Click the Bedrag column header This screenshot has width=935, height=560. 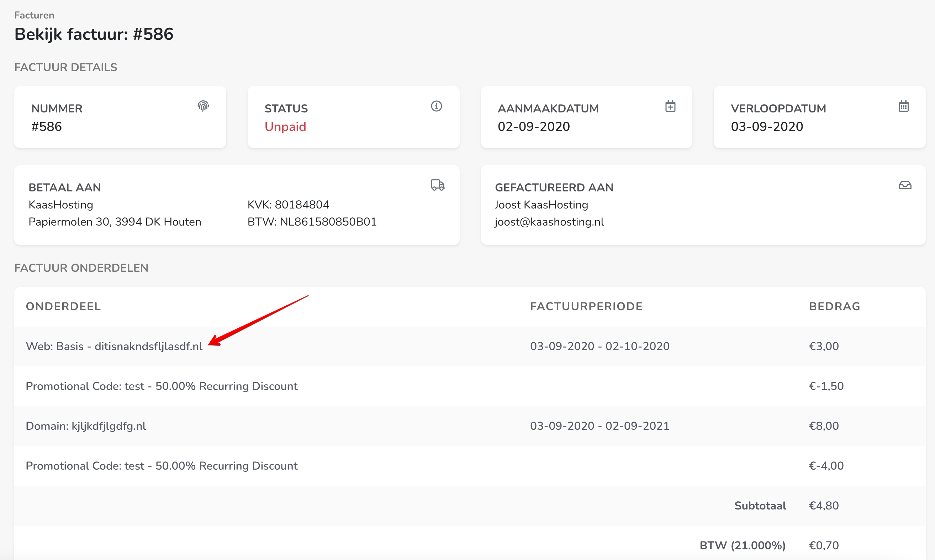pyautogui.click(x=834, y=306)
